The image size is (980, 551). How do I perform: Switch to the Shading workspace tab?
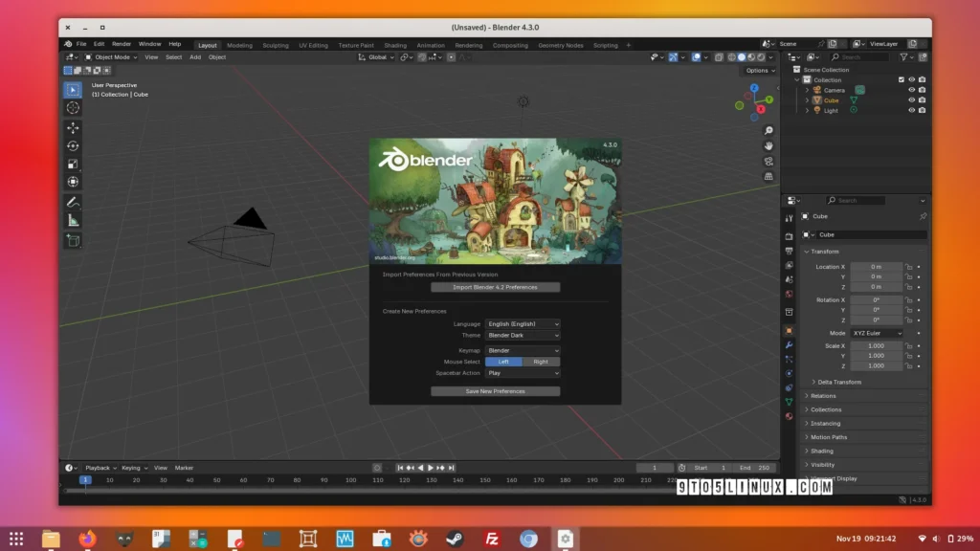[x=395, y=45]
